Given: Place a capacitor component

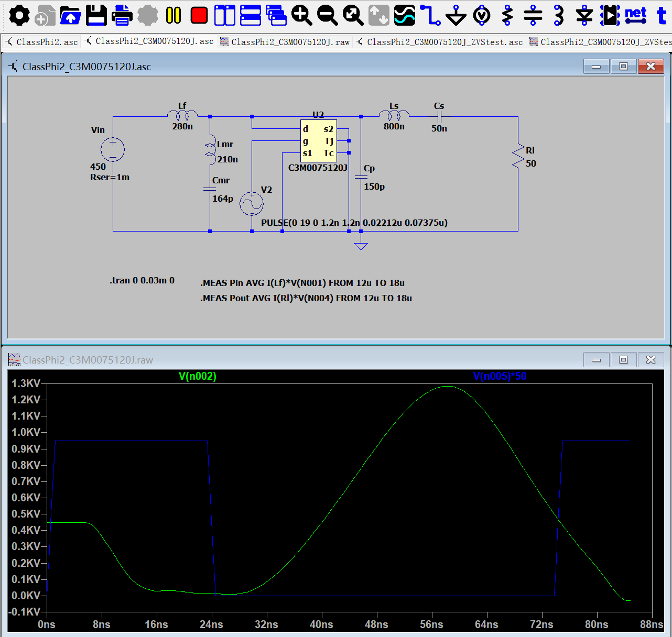Looking at the screenshot, I should (x=533, y=16).
